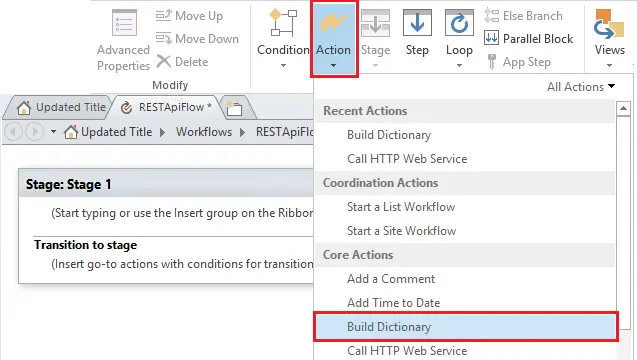This screenshot has height=360, width=637.
Task: Click the Move Up button
Action: pos(189,16)
